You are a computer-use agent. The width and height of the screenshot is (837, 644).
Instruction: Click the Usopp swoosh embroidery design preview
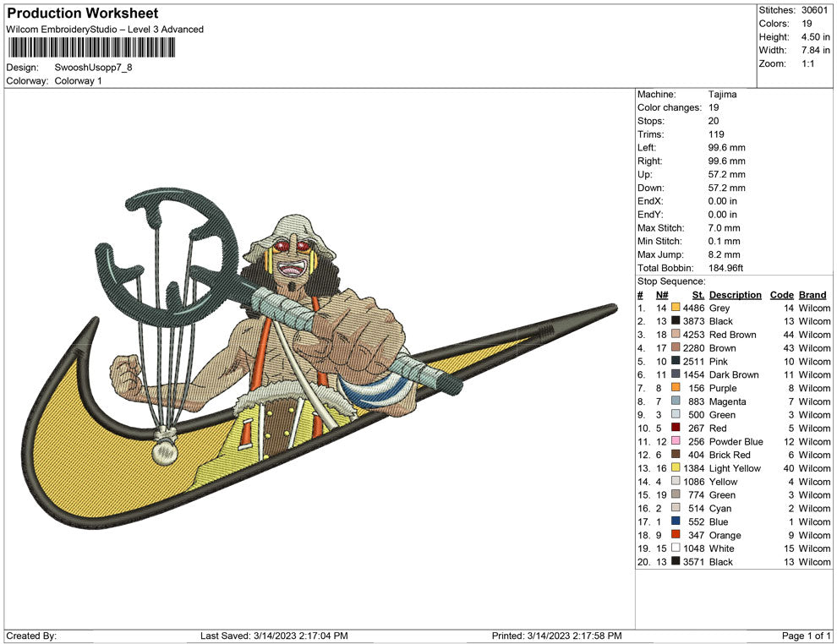pos(320,358)
